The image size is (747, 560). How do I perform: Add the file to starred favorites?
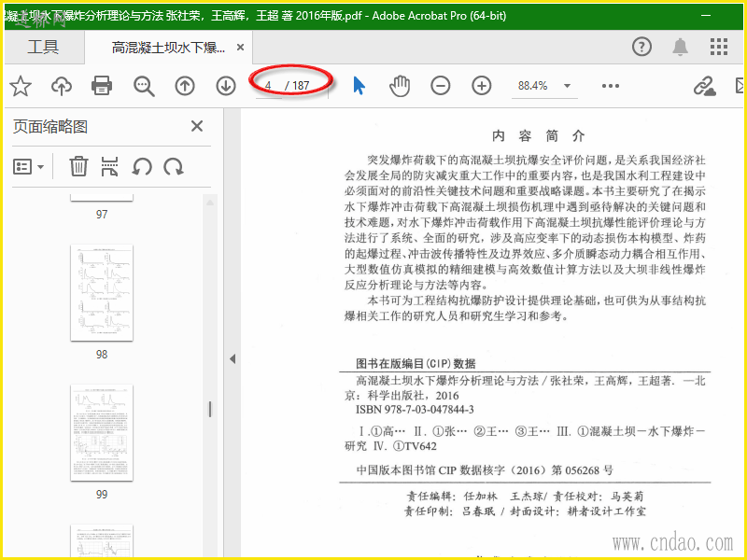(x=21, y=86)
